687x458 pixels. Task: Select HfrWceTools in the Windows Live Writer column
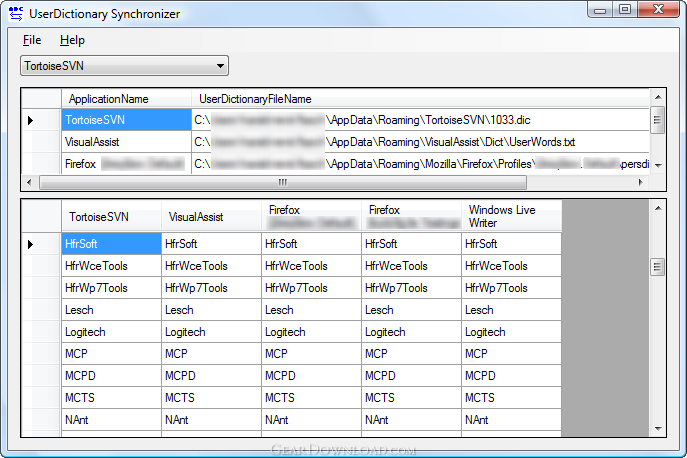click(x=511, y=266)
